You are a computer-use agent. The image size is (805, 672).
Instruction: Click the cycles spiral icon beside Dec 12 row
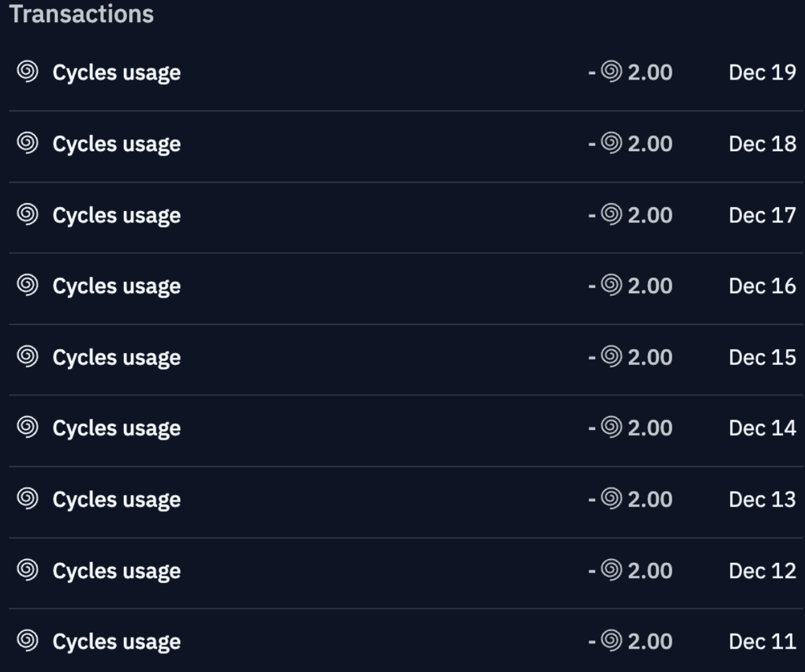point(28,570)
